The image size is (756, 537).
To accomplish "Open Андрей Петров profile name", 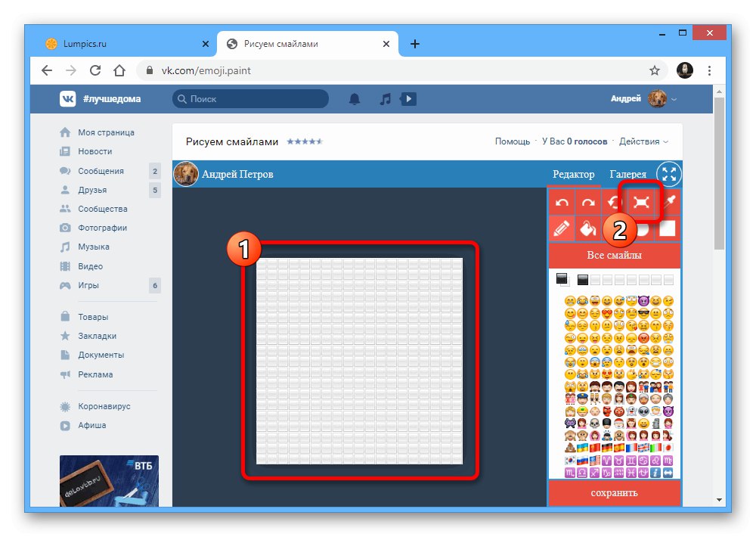I will pos(237,174).
